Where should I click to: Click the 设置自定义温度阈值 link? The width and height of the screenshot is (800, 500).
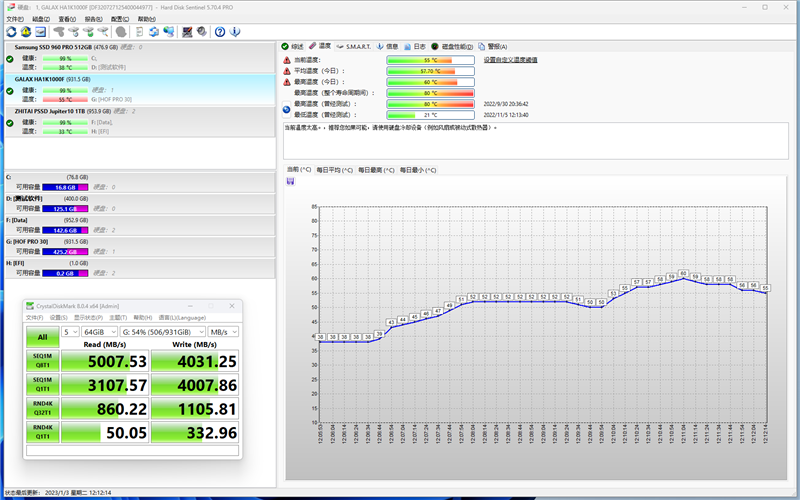point(510,60)
